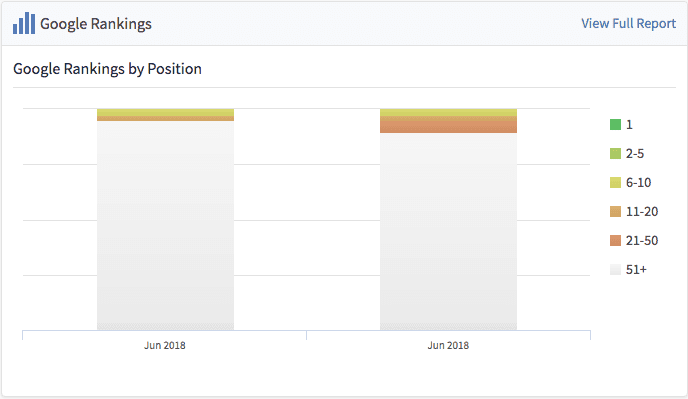Click the 21-50 legend label
The height and width of the screenshot is (399, 688).
[x=642, y=241]
